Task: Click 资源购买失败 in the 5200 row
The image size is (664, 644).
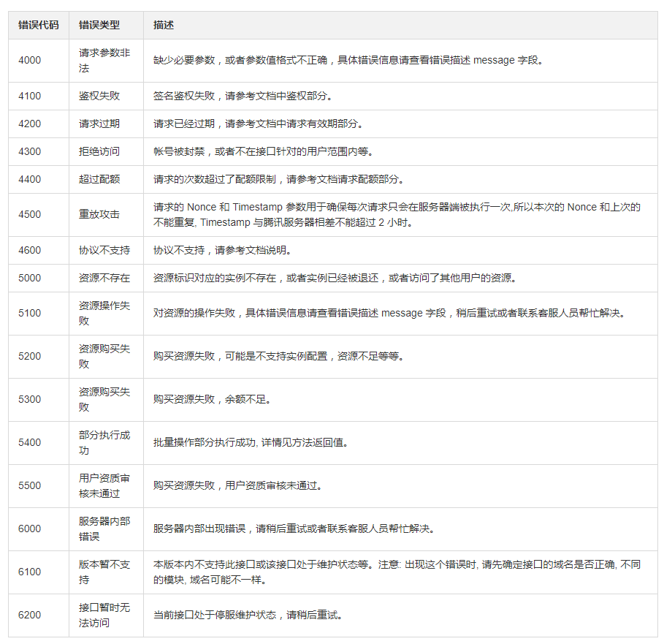Action: click(104, 356)
